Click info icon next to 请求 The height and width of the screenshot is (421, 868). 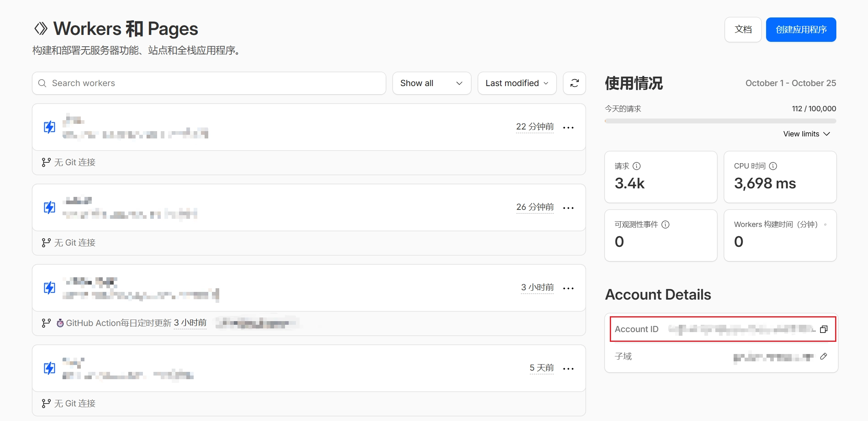pyautogui.click(x=637, y=166)
